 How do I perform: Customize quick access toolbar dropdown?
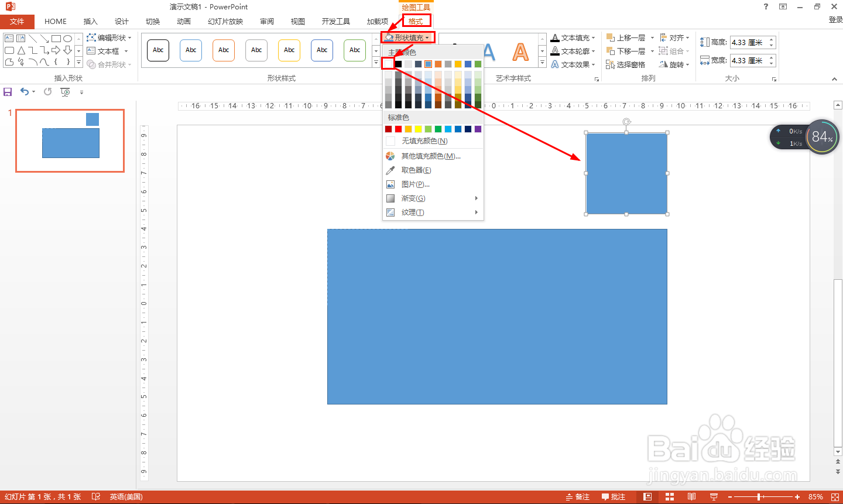coord(81,92)
